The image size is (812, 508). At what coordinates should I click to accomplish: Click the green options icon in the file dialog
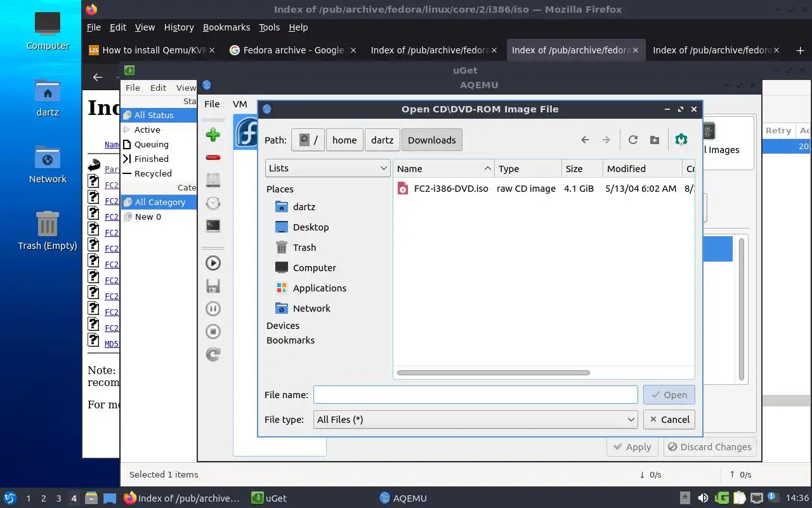point(681,140)
